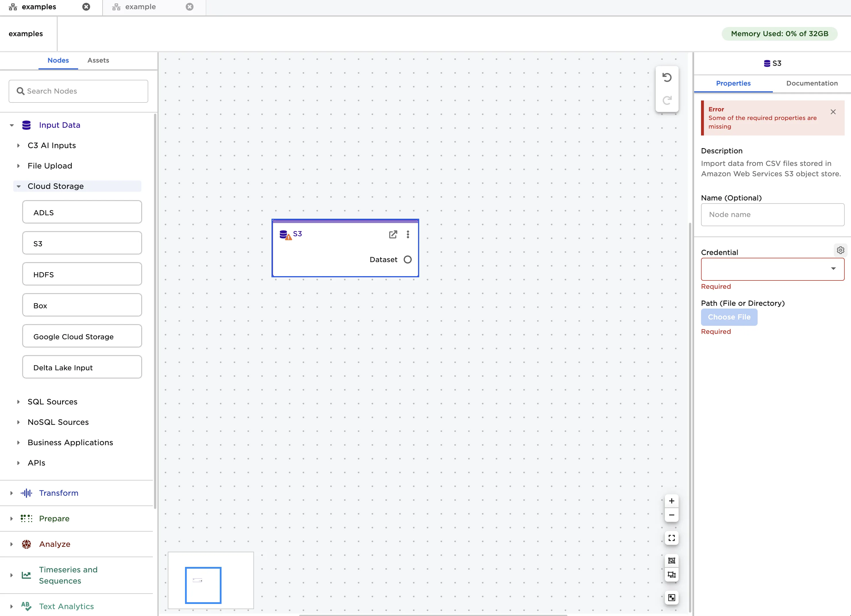
Task: Click the zoom out minus button
Action: [x=671, y=515]
